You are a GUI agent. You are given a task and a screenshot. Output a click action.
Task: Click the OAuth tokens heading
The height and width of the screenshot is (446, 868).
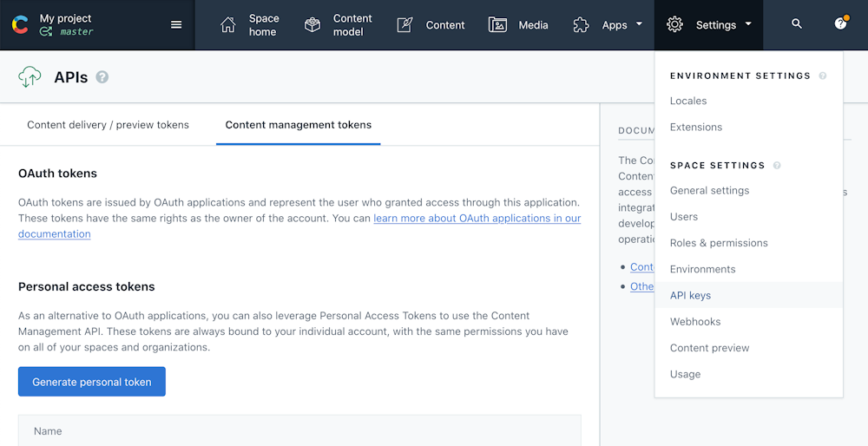point(57,174)
